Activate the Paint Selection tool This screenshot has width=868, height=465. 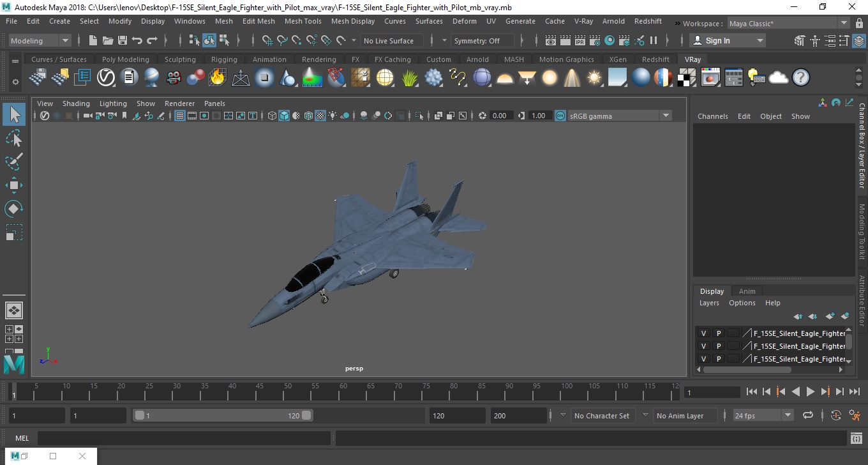pos(13,162)
